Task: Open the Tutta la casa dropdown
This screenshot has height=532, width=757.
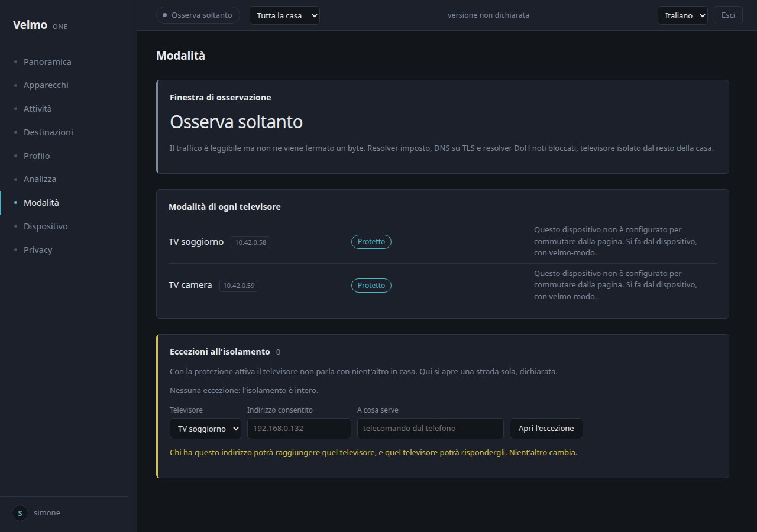Action: coord(284,15)
